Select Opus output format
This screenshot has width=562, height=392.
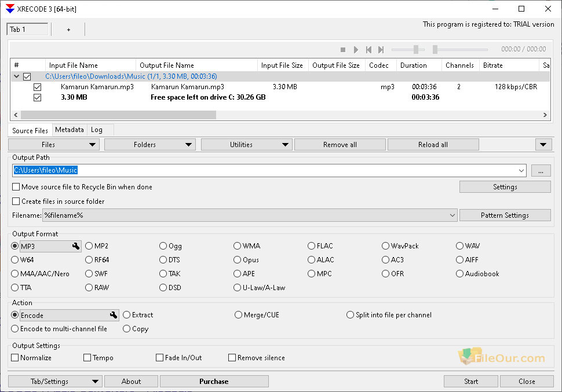[237, 260]
